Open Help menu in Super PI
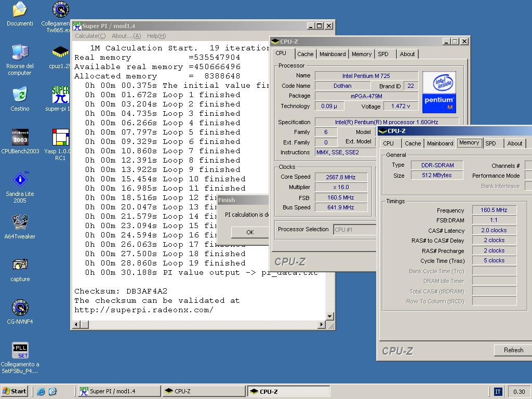Viewport: 532px width, 399px height. (156, 36)
